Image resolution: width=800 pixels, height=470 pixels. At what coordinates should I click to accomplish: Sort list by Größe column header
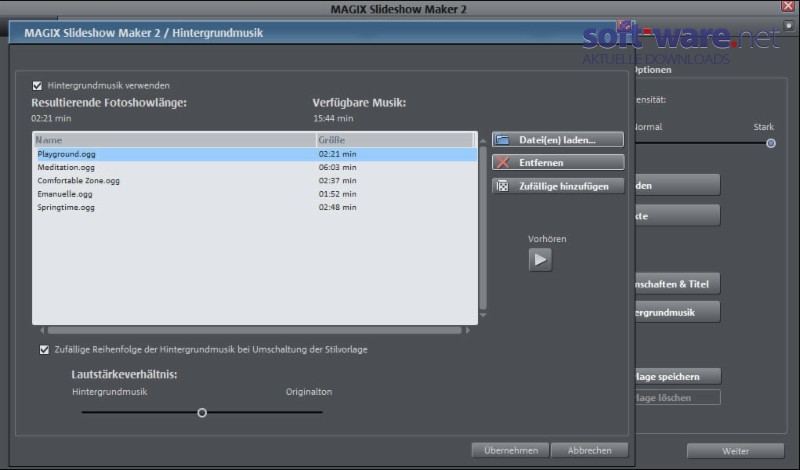tap(395, 140)
